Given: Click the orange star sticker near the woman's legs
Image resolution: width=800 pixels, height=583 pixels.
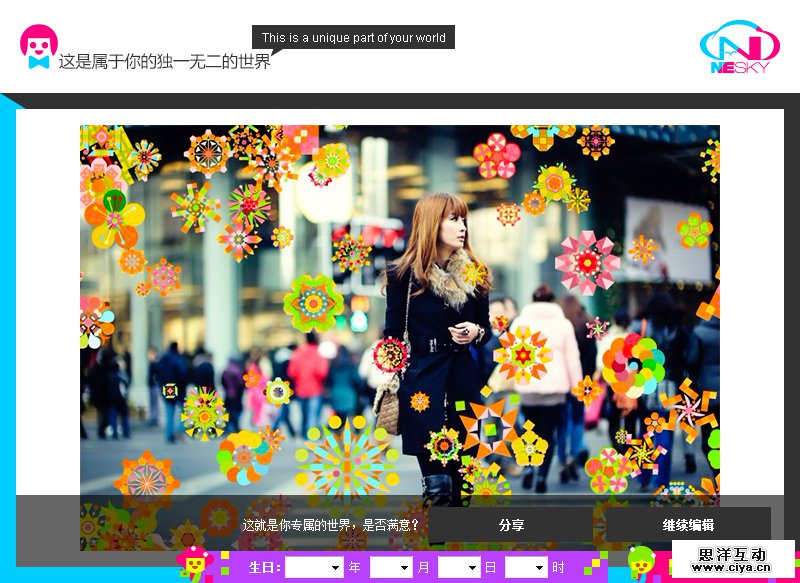Looking at the screenshot, I should 490,422.
